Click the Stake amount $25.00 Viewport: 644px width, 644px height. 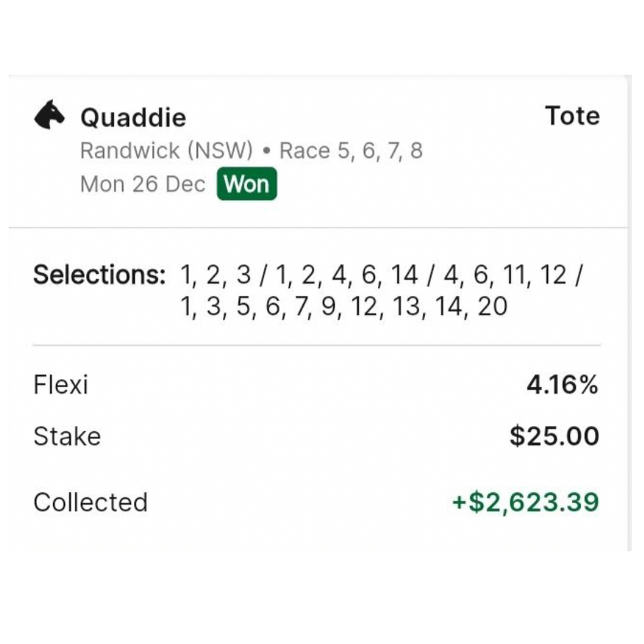[x=556, y=436]
